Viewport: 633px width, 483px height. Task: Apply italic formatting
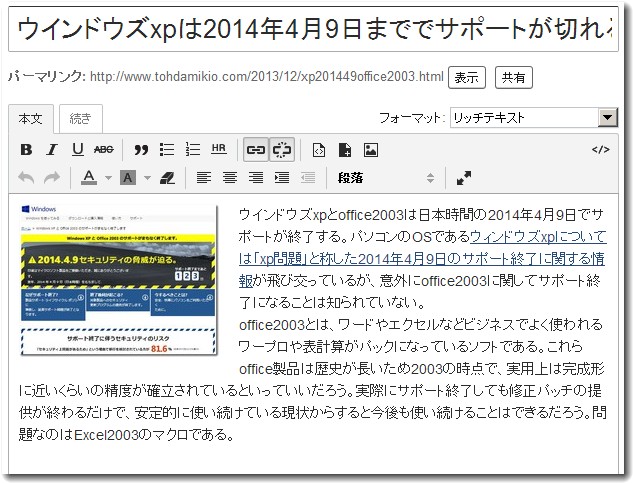pos(51,150)
